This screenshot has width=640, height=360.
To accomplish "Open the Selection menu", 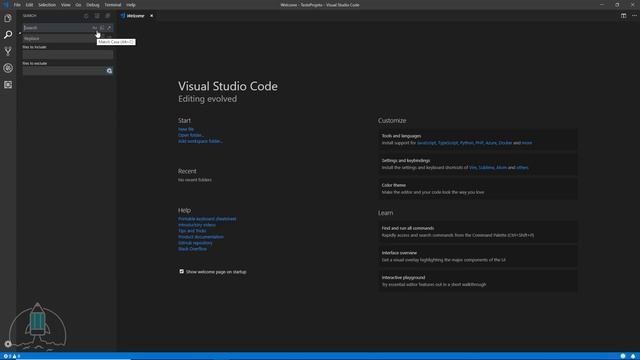I will click(x=47, y=5).
